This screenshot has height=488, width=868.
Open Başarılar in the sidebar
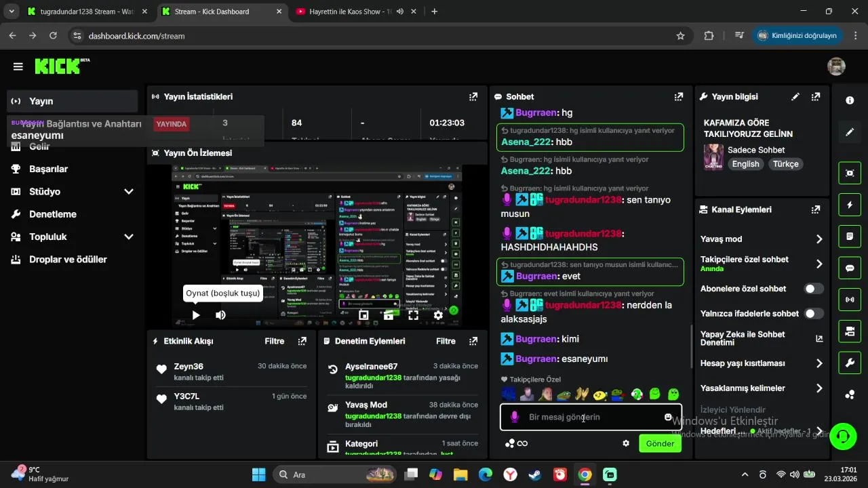(73, 169)
